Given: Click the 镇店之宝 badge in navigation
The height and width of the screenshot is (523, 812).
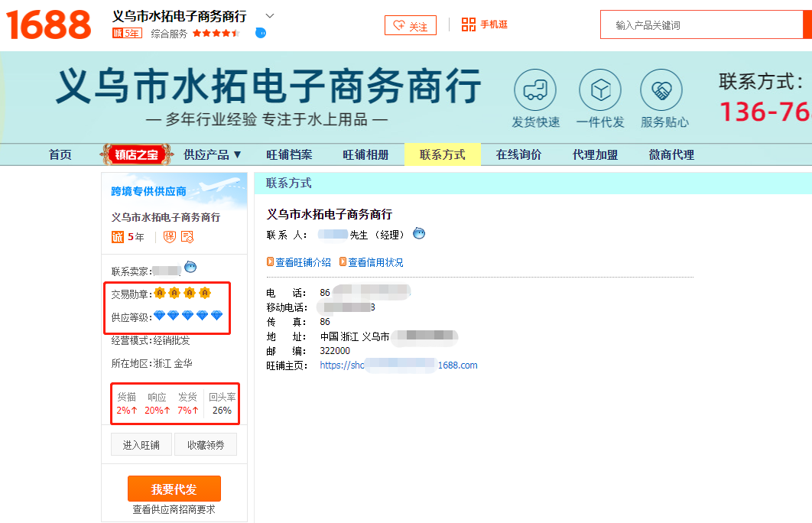Looking at the screenshot, I should coord(136,154).
